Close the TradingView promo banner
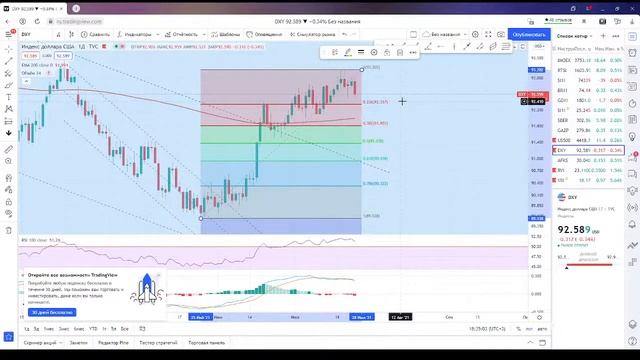The image size is (640, 360). [x=158, y=276]
